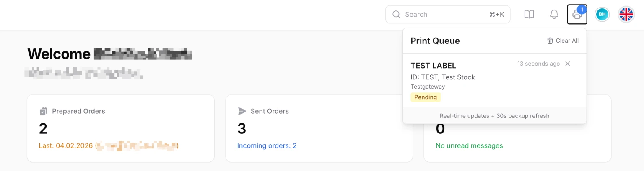Click the print queue printer icon
Image resolution: width=644 pixels, height=171 pixels.
point(577,15)
